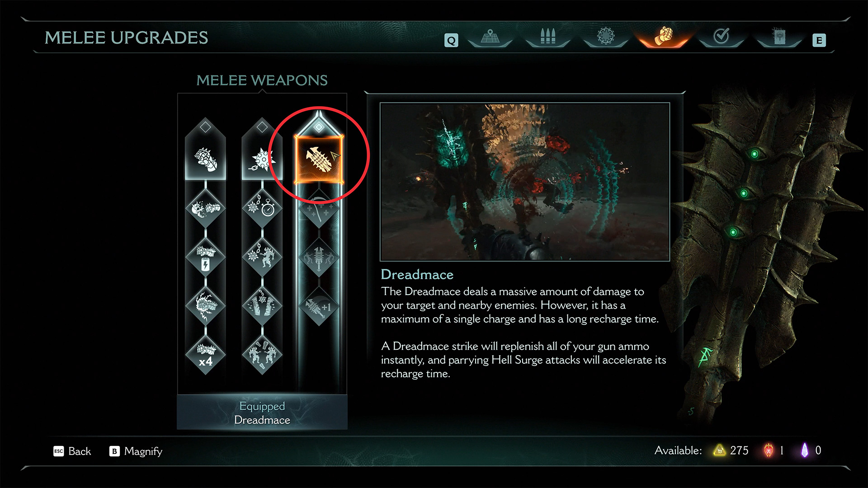Open the map tab in top bar

(x=490, y=37)
